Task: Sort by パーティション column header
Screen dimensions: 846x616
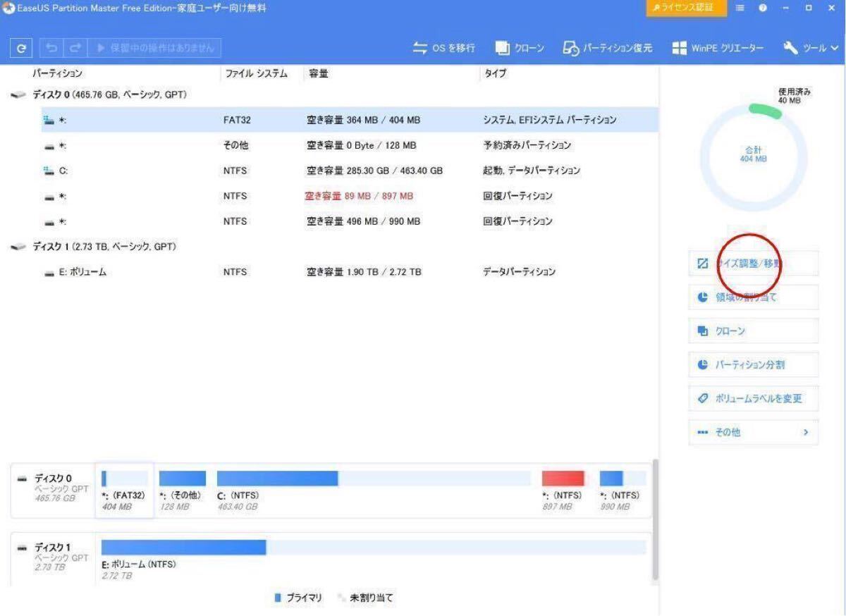Action: 57,73
